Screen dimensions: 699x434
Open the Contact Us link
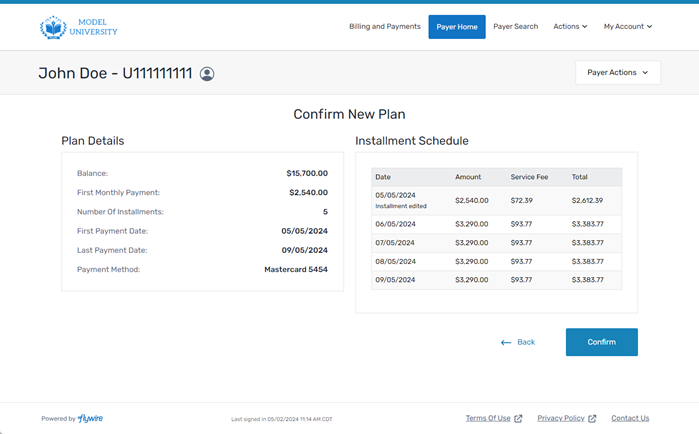tap(630, 419)
